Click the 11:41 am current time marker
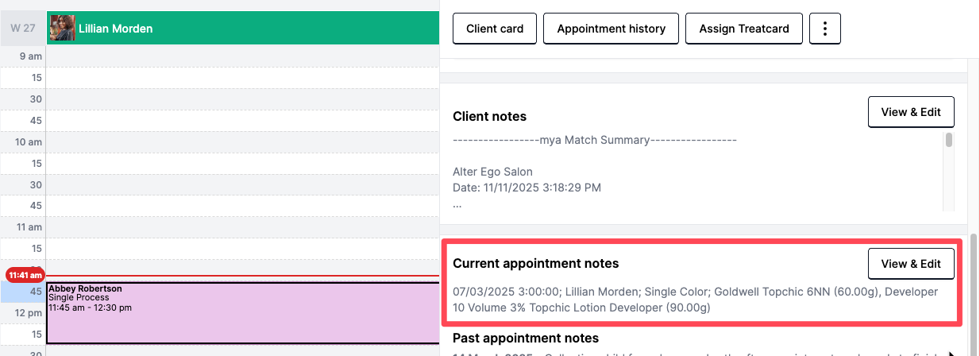This screenshot has height=356, width=980. click(25, 275)
